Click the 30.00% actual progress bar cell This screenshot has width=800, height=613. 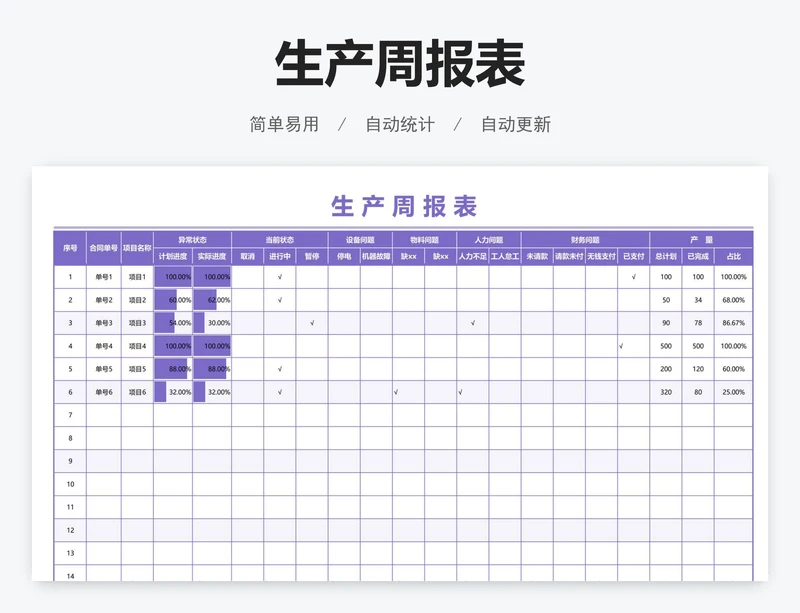212,323
